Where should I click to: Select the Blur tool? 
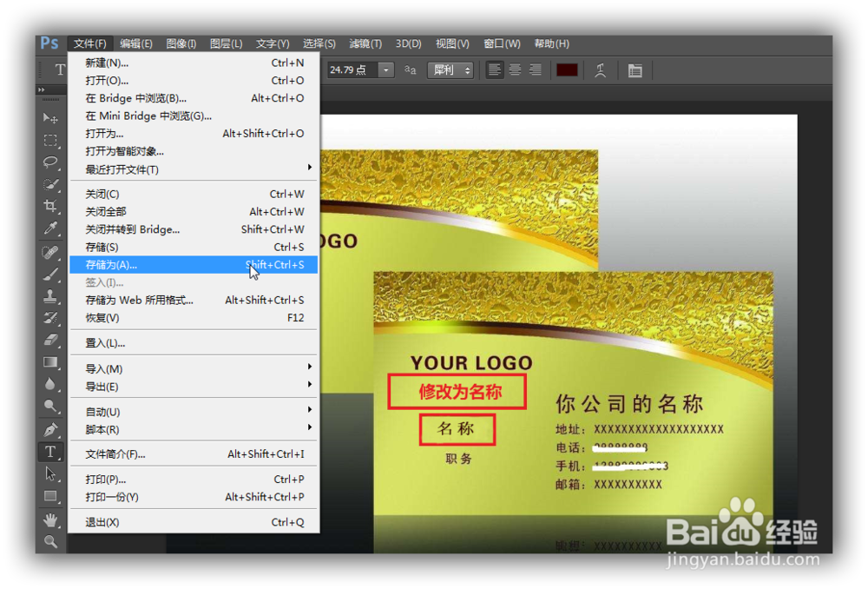tap(50, 384)
